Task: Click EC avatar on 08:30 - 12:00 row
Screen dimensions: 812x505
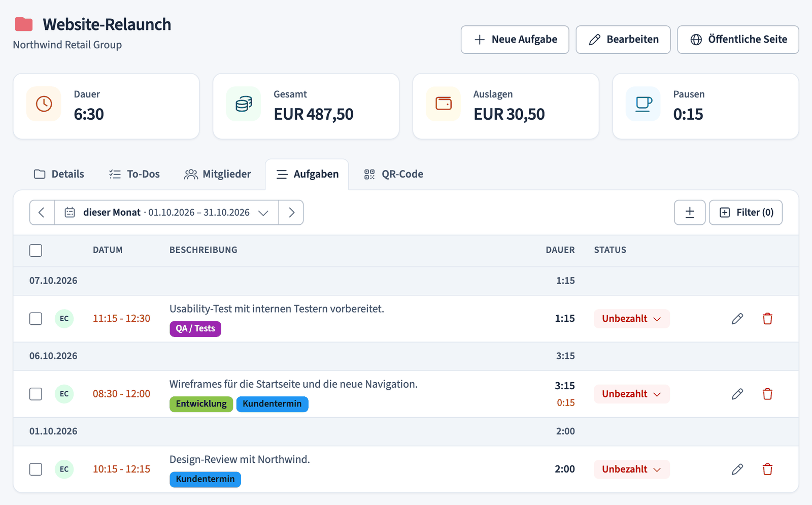Action: coord(64,394)
